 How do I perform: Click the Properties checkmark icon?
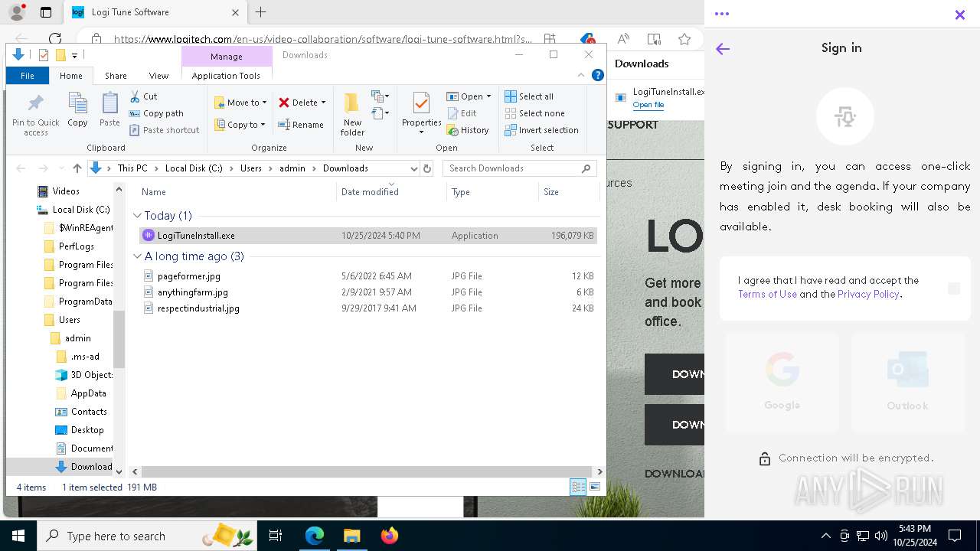[x=421, y=103]
